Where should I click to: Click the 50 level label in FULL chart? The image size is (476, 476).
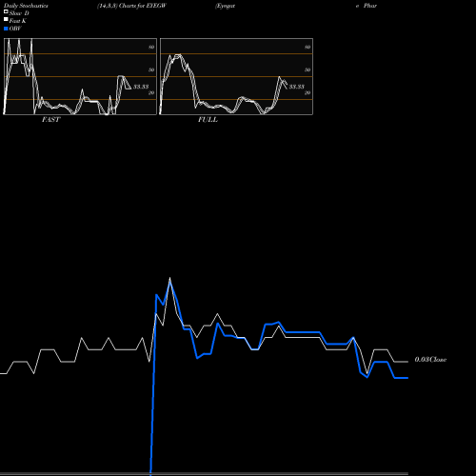point(307,69)
